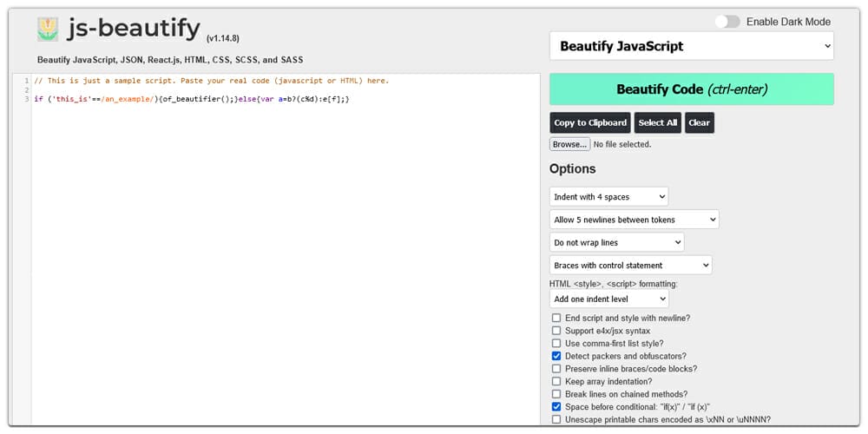Click in the code editor text area
The image size is (868, 434).
pos(285,249)
